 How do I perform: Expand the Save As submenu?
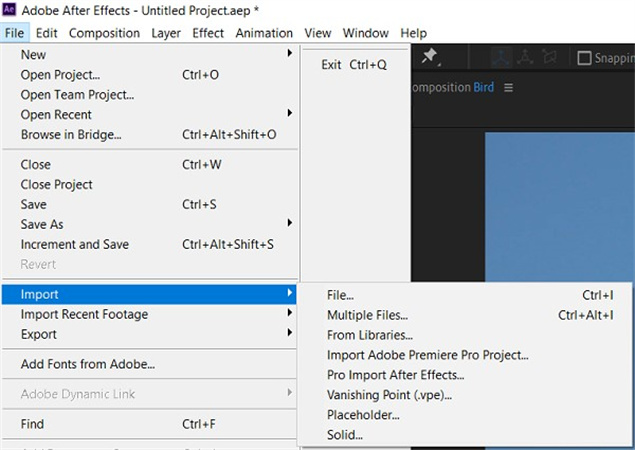coord(290,224)
